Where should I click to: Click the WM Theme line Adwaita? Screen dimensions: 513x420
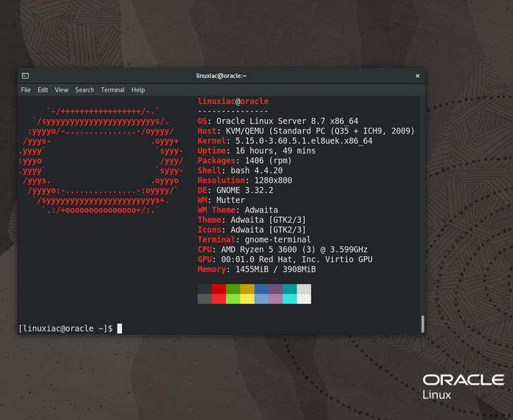(x=238, y=210)
